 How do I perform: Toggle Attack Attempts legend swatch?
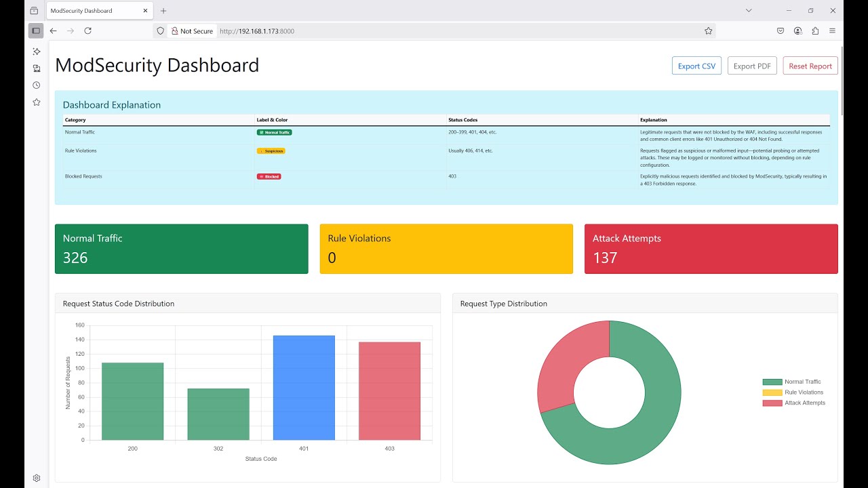[772, 403]
